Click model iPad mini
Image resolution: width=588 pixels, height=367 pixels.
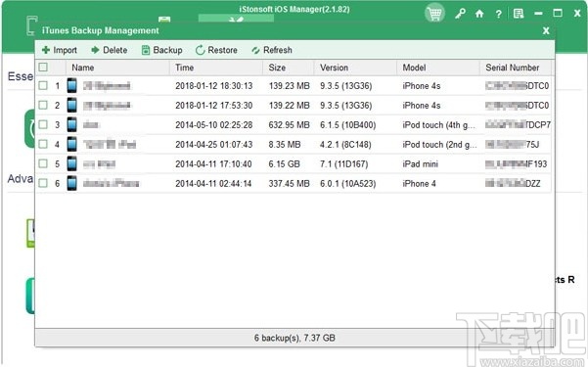(421, 164)
